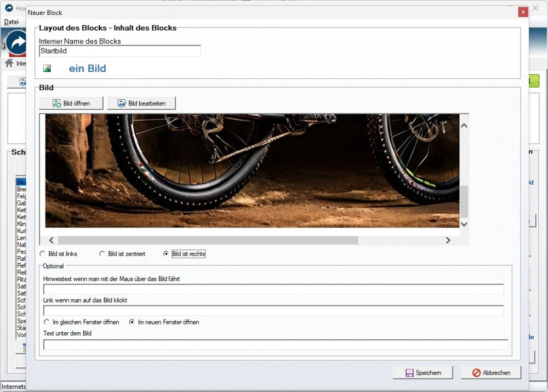
Task: Click the small image icon beside 'ein Bild'
Action: [47, 69]
